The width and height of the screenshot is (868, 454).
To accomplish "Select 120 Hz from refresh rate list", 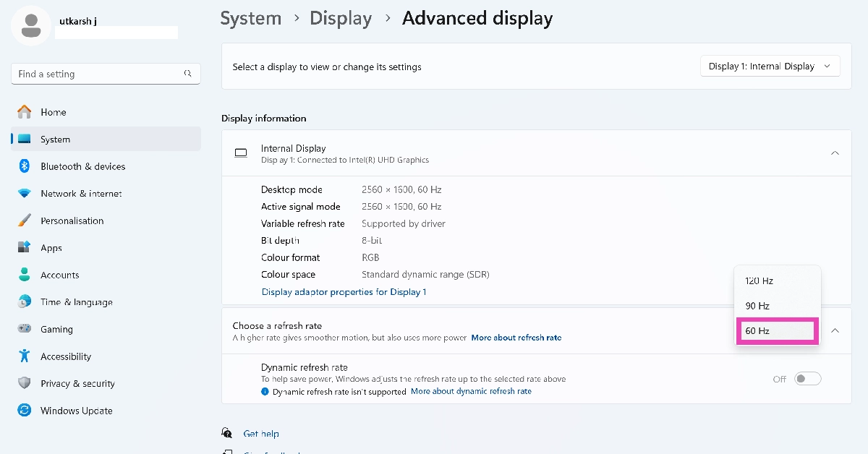I will click(x=759, y=280).
